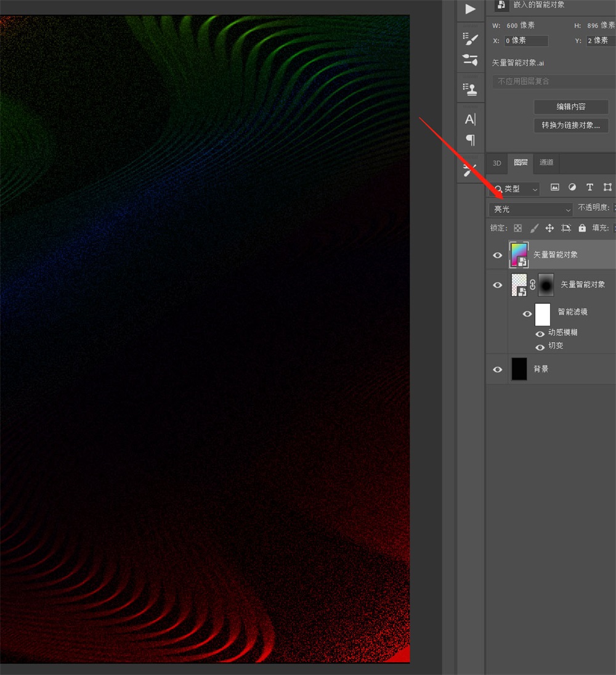Open the 类型 layer filter dropdown
Screen dimensions: 616x675
[x=515, y=189]
